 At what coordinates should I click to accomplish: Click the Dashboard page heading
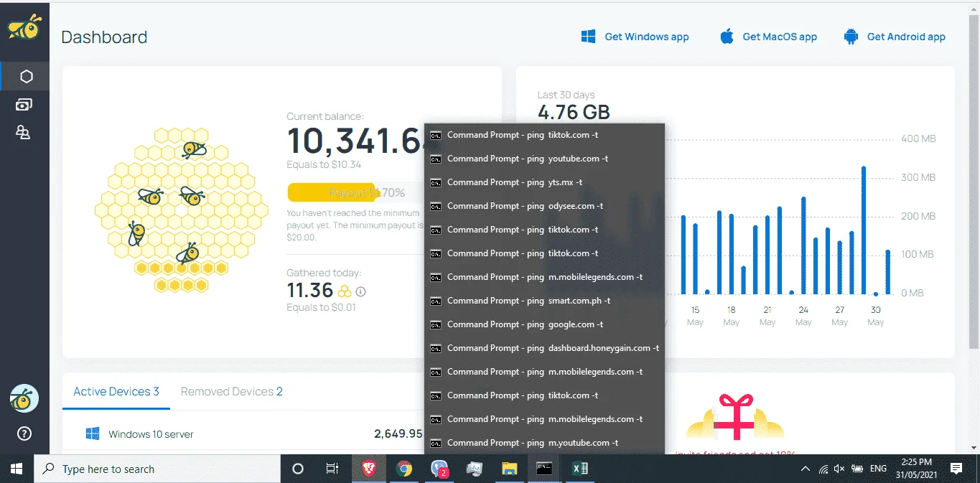104,37
